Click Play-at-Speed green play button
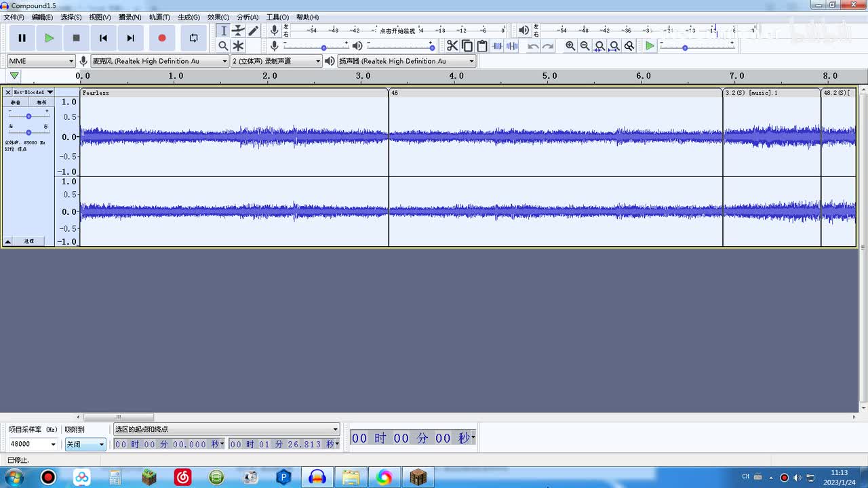The width and height of the screenshot is (868, 488). pos(650,45)
